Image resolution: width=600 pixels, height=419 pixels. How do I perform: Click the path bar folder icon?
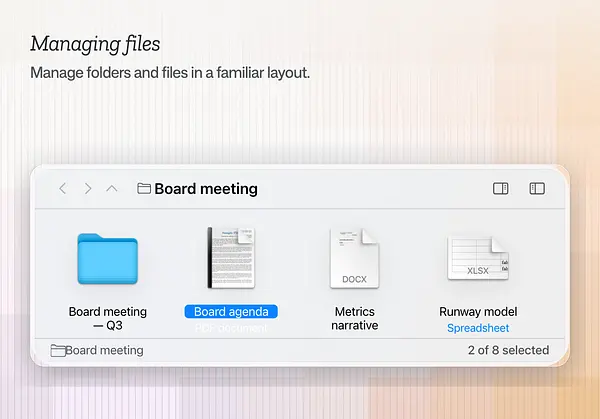(58, 351)
